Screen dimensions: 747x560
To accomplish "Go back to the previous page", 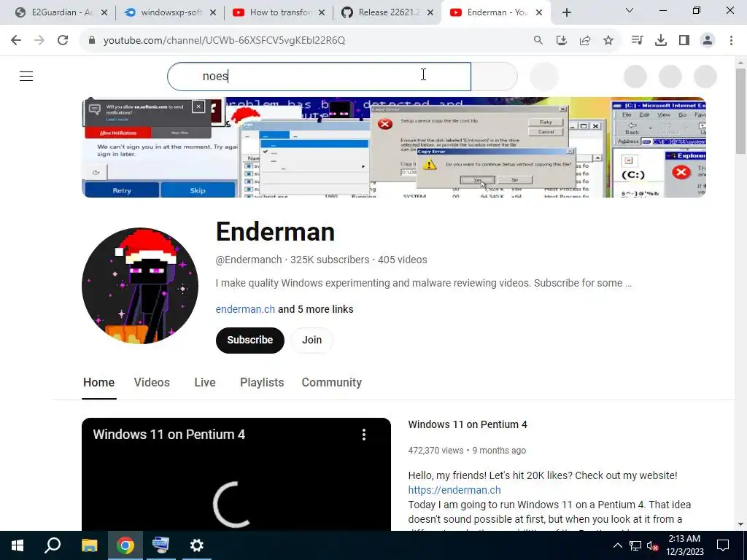I will [x=16, y=40].
